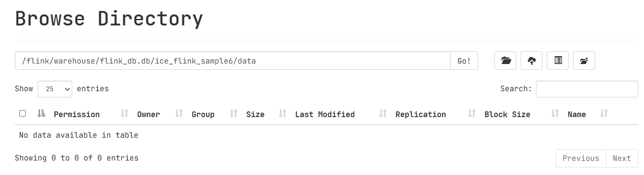Sort table by Last Modified header
644x175 pixels.
pyautogui.click(x=325, y=114)
